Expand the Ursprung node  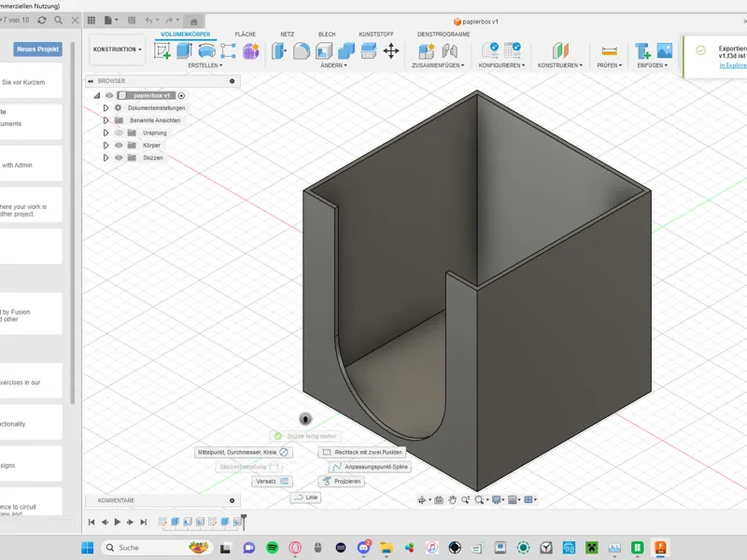[x=106, y=133]
